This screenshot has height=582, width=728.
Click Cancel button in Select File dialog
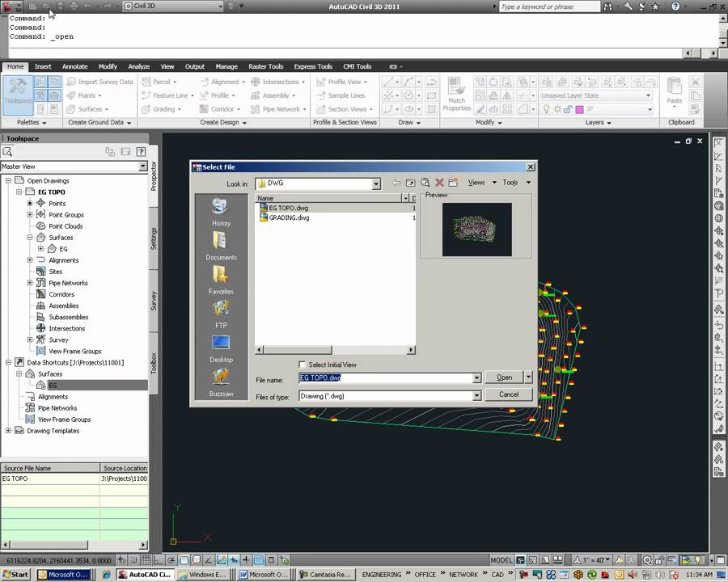[509, 394]
